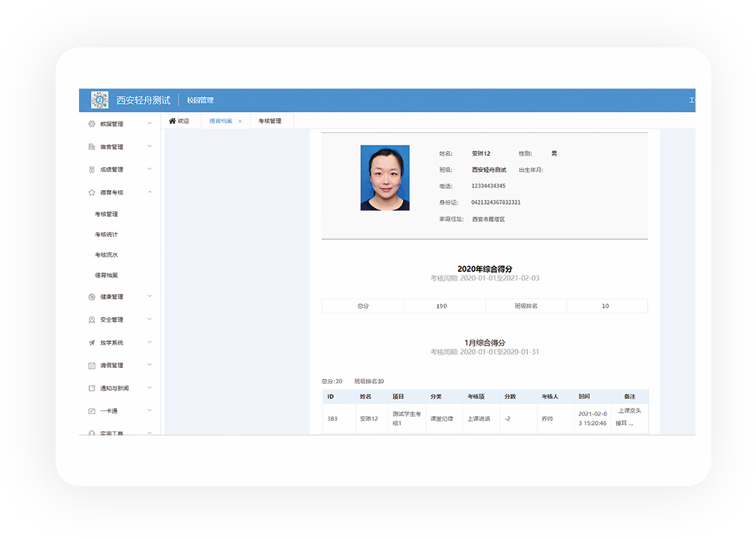Viewport: 756px width, 539px height.
Task: Expand the 放学系统 menu chevron
Action: (150, 343)
